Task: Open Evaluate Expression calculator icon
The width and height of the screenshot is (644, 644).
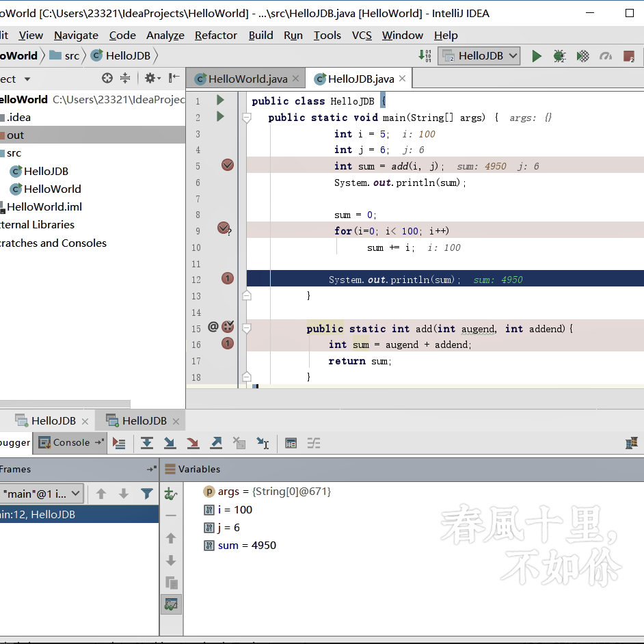Action: (291, 443)
